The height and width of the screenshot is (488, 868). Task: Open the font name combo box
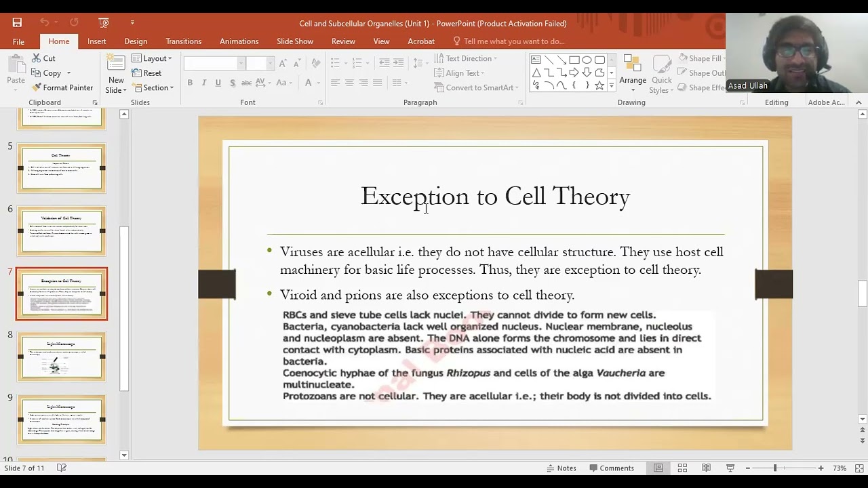click(214, 63)
